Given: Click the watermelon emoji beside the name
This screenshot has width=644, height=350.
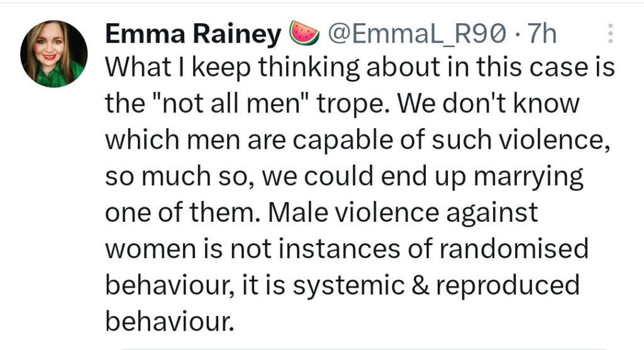Looking at the screenshot, I should point(305,33).
